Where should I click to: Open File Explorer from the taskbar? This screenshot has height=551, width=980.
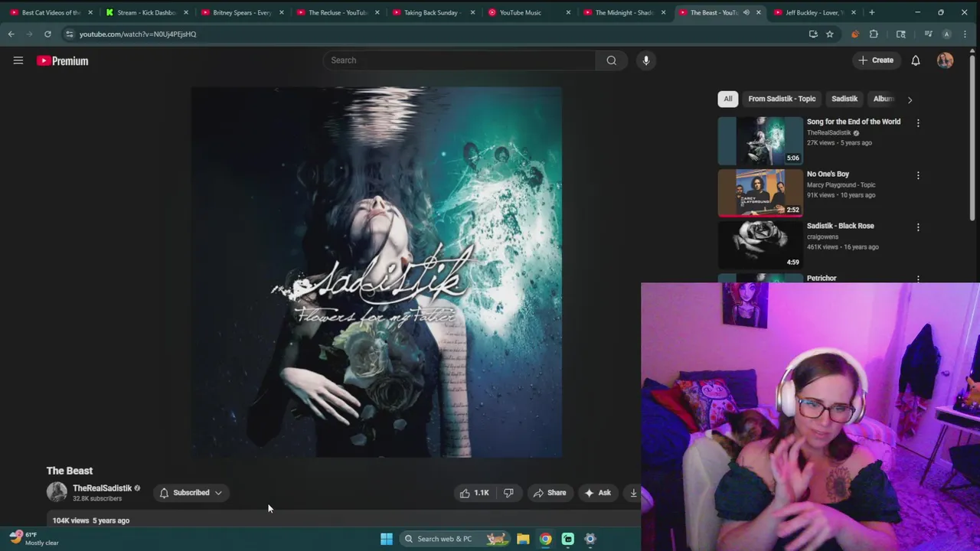(523, 539)
